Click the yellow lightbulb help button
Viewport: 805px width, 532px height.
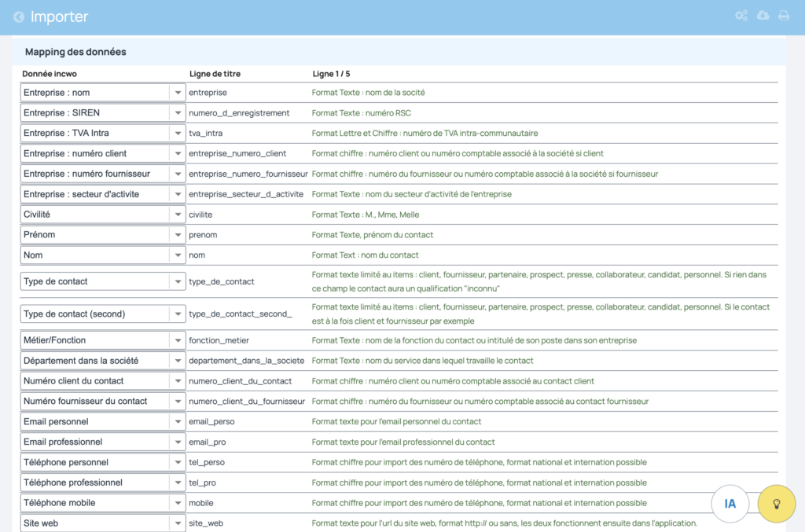point(776,503)
